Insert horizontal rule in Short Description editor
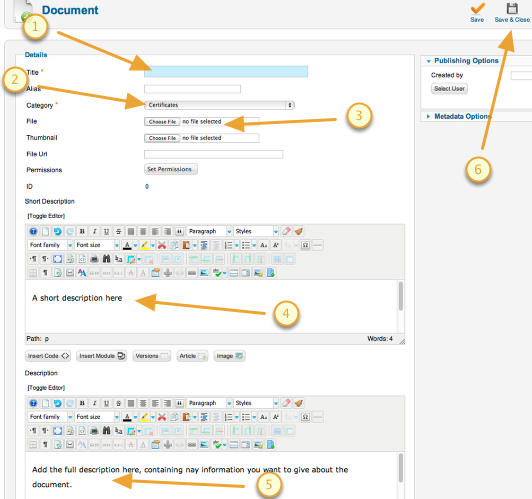This screenshot has width=532, height=499. [x=318, y=245]
